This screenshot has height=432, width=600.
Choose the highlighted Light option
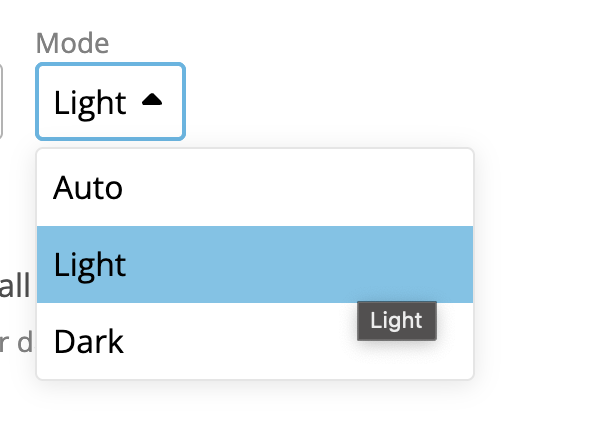tap(90, 264)
